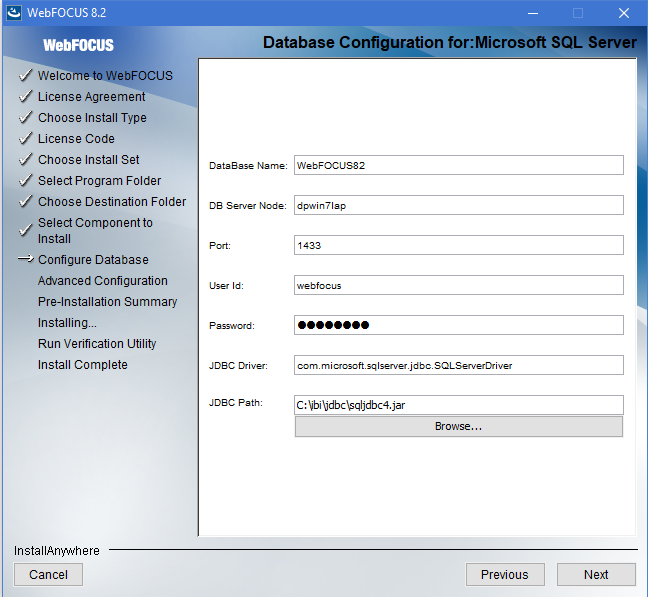Click the checkmark beside License Agreement
Screen dimensions: 648x597
tap(26, 96)
